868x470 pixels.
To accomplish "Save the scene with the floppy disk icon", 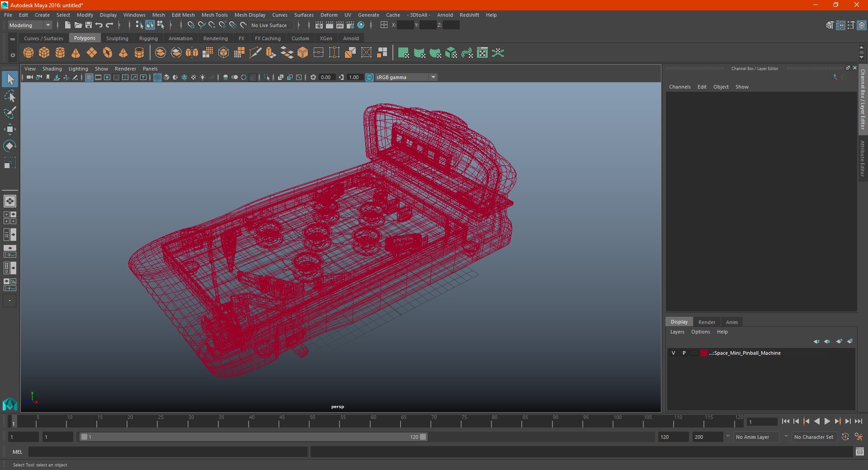I will (x=89, y=25).
